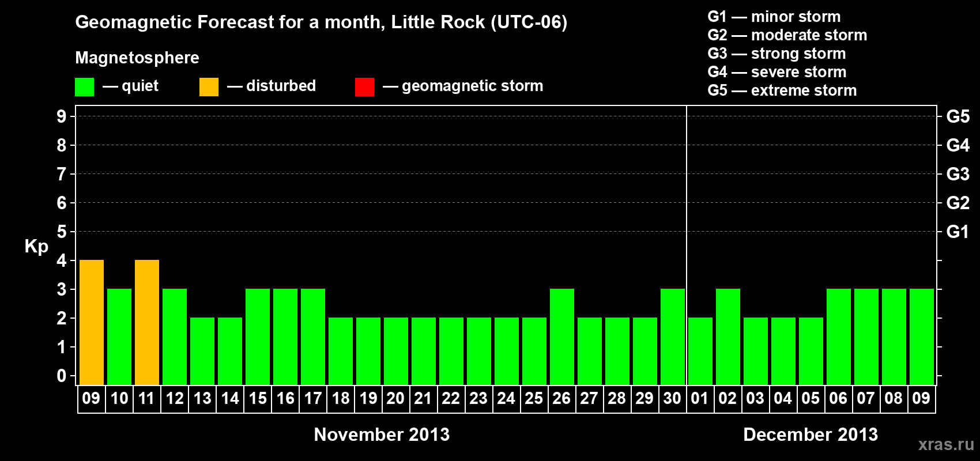
Task: Click the orange bar for November 09
Action: [92, 323]
